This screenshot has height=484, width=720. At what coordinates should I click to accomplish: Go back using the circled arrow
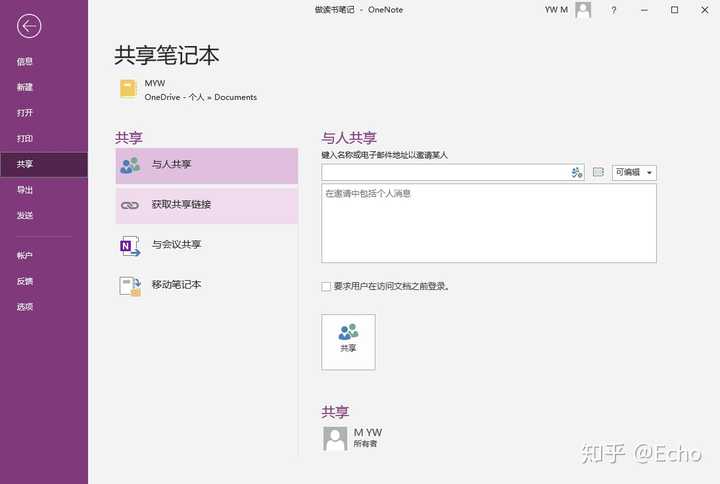click(29, 27)
